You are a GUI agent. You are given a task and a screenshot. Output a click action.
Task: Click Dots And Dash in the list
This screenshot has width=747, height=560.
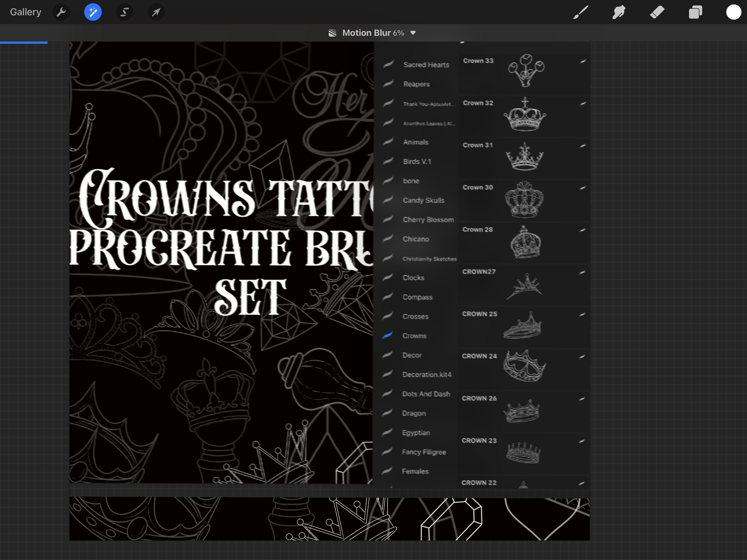(x=426, y=394)
